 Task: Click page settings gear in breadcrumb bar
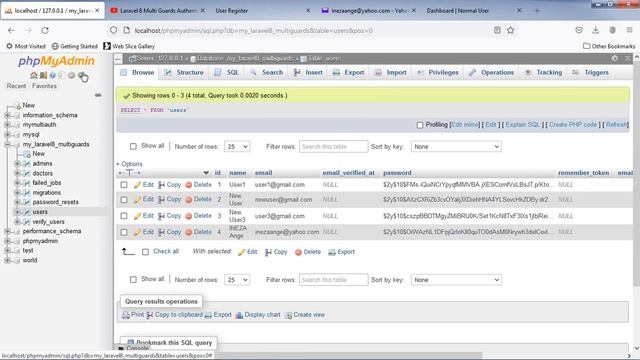(614, 58)
